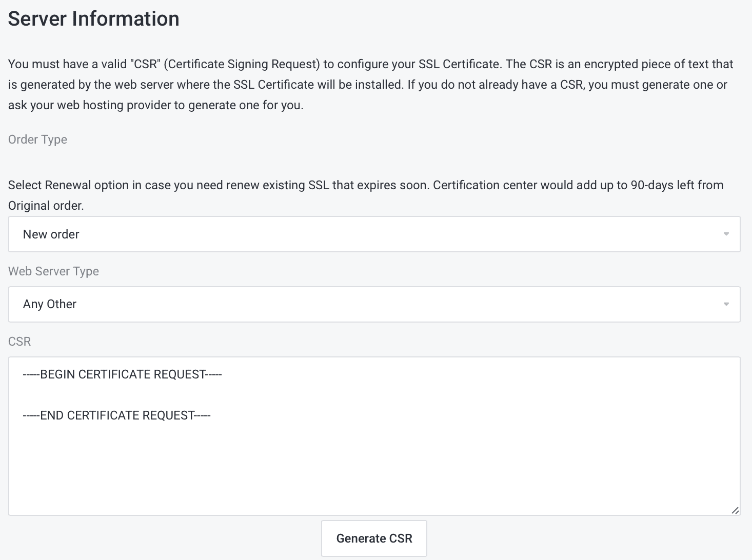
Task: Click the BEGIN CERTIFICATE REQUEST line
Action: click(122, 374)
